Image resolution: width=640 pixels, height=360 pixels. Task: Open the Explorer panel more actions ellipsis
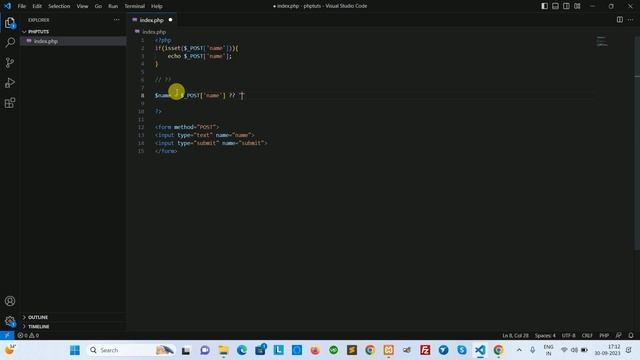tap(117, 20)
